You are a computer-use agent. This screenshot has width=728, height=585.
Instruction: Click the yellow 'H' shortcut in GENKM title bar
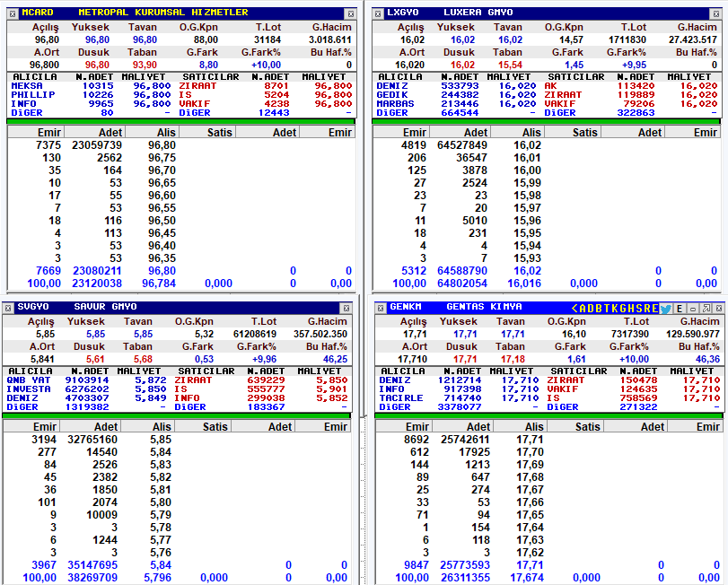coord(631,309)
